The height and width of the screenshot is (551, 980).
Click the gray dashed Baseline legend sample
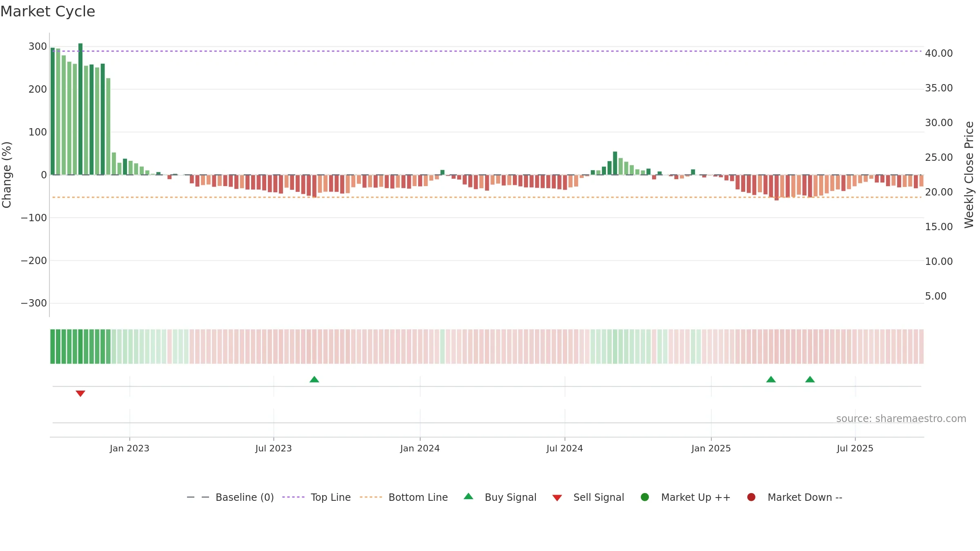point(198,497)
